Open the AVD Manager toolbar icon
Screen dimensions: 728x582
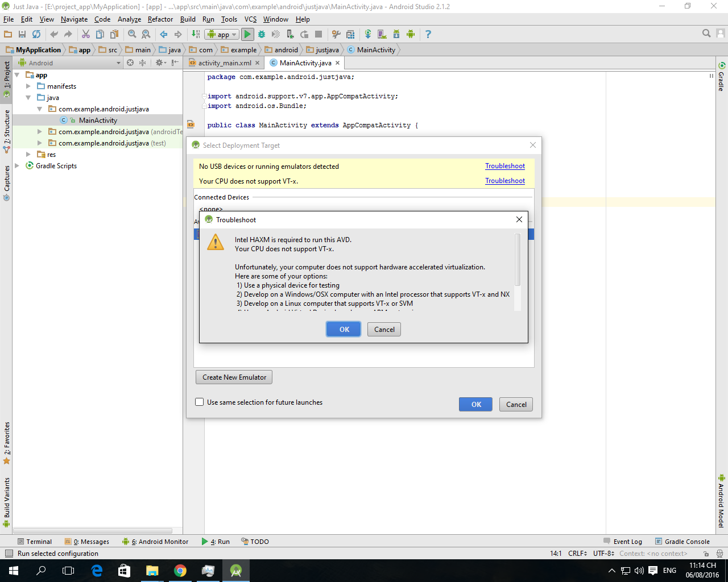[382, 34]
